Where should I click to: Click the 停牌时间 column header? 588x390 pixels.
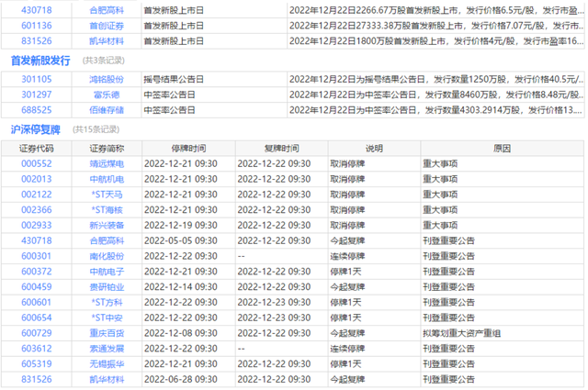tap(188, 149)
